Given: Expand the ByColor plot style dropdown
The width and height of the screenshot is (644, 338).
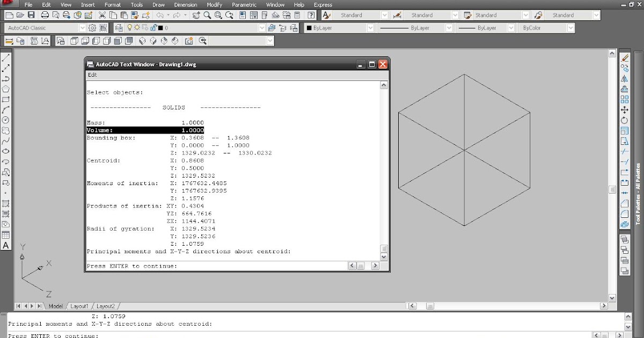Looking at the screenshot, I should 570,28.
